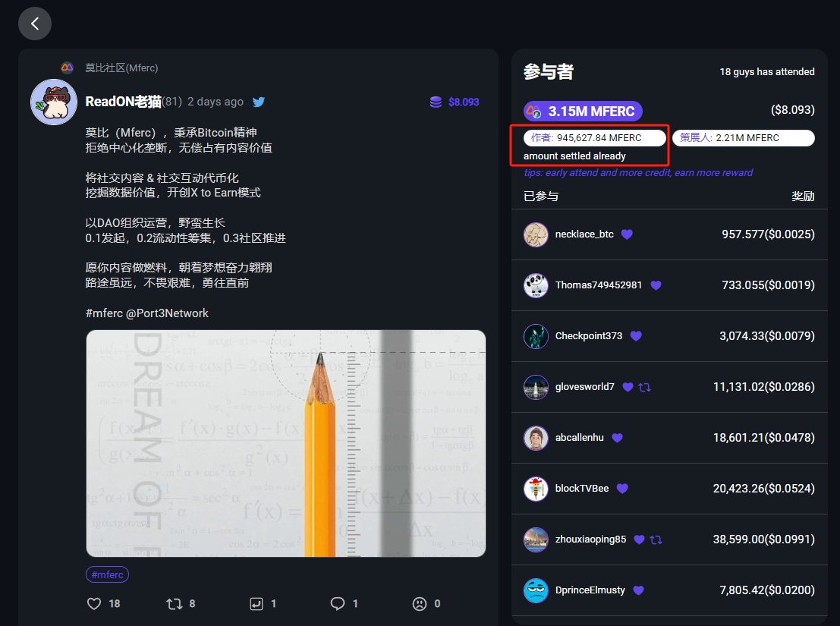
Task: Click the heart icon next to Thomas749452981
Action: [x=656, y=285]
